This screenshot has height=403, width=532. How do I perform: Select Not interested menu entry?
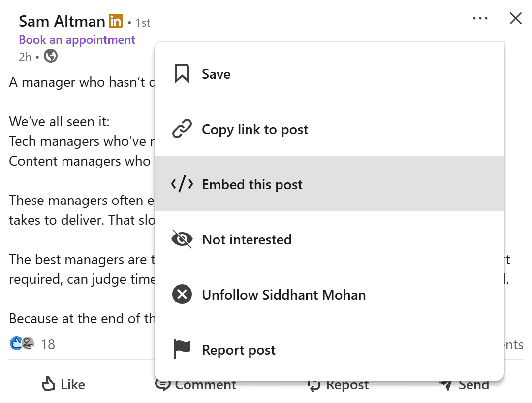[x=247, y=240]
